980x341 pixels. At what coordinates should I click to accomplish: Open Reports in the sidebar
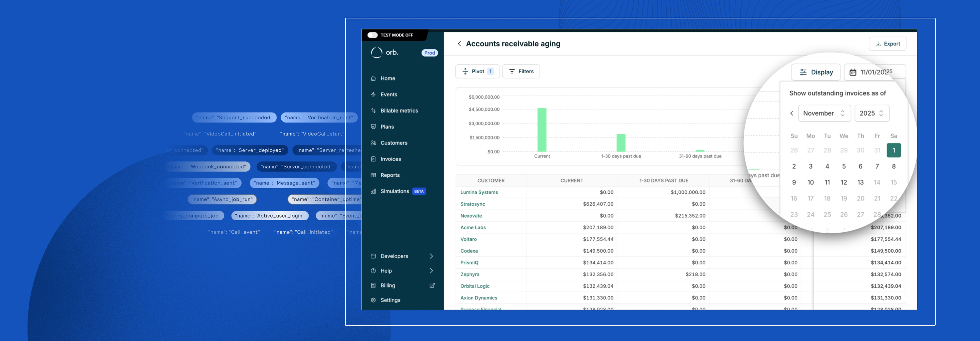(390, 176)
